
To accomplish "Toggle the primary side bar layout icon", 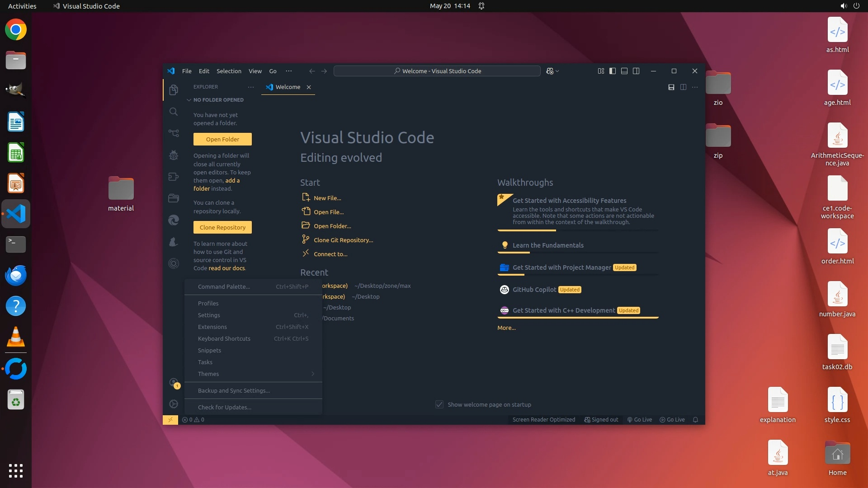I will tap(613, 71).
